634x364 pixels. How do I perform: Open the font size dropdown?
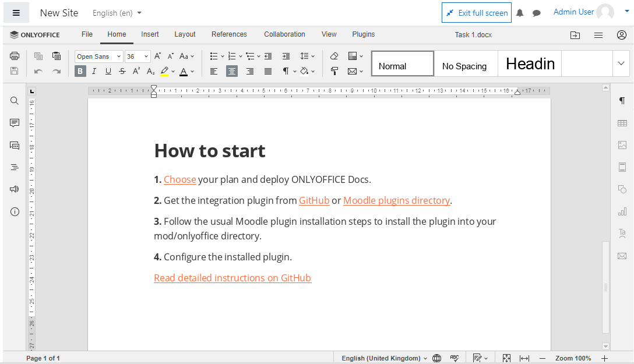click(146, 56)
